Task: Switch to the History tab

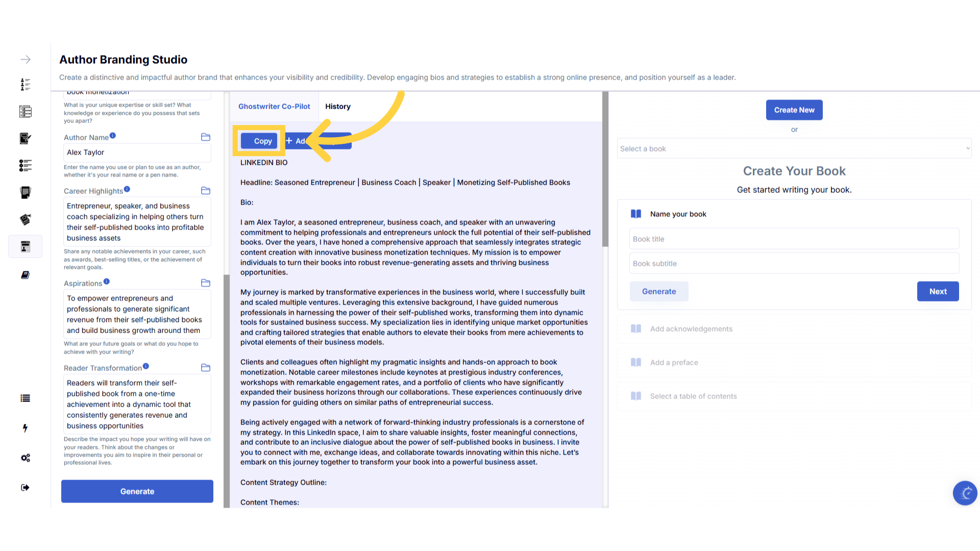Action: click(x=338, y=107)
